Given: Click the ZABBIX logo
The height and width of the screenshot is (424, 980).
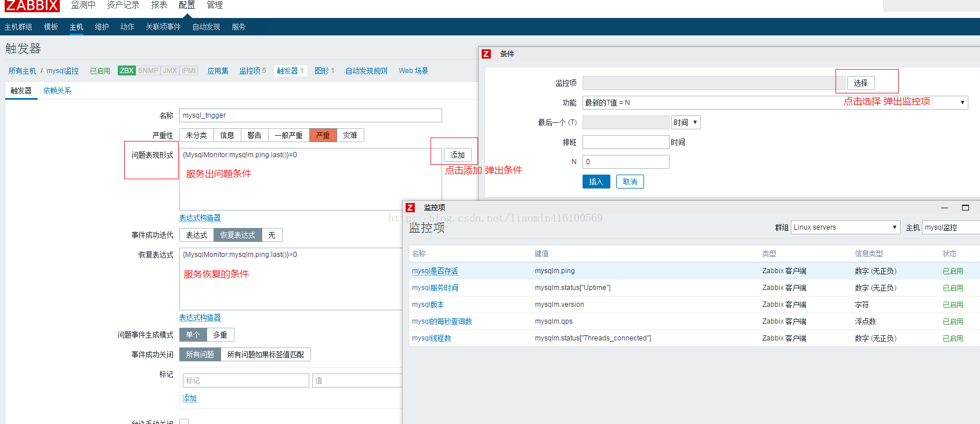Looking at the screenshot, I should 32,6.
